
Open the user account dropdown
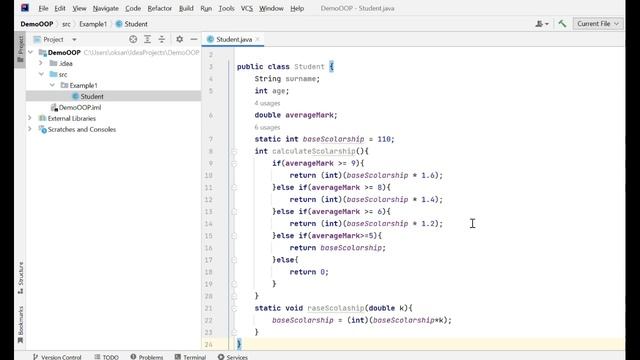pos(542,24)
